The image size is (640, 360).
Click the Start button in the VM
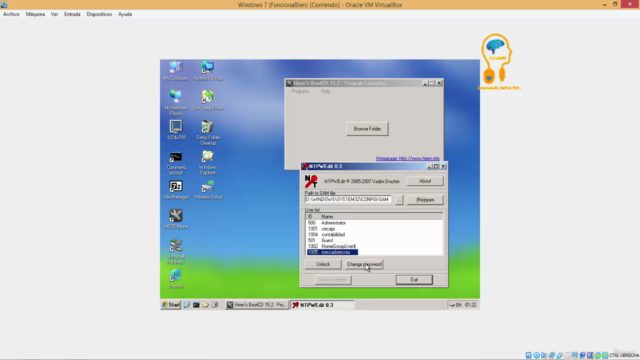coord(171,305)
